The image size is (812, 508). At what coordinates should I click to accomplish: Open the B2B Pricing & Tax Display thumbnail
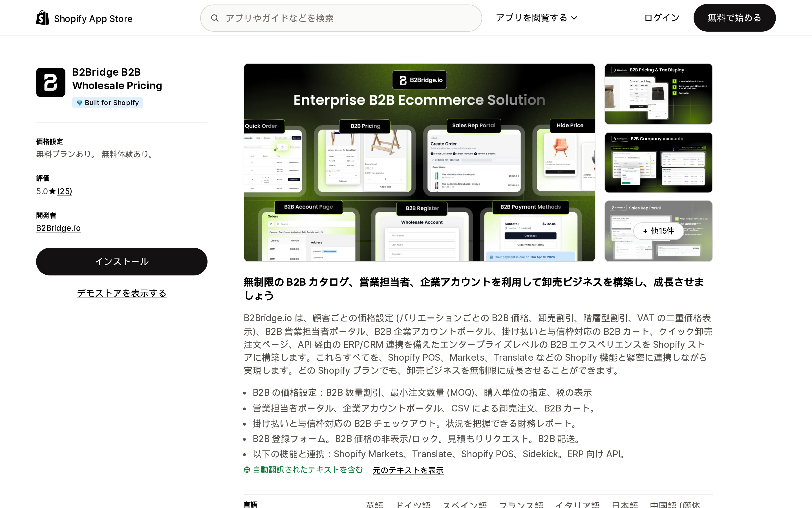pyautogui.click(x=658, y=94)
